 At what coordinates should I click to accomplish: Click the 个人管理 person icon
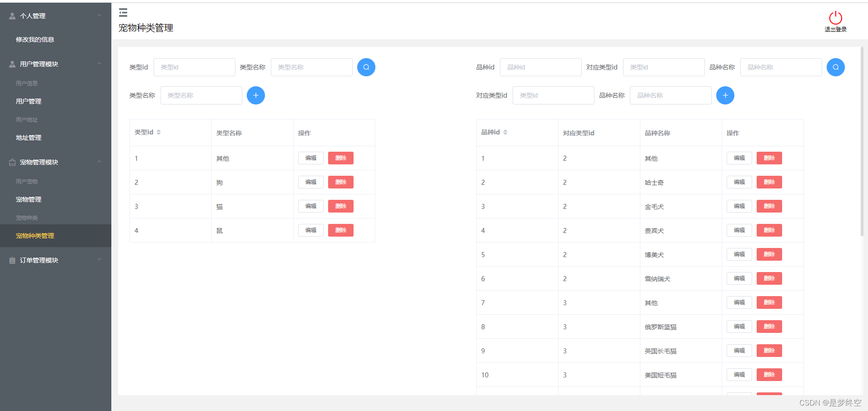tap(12, 16)
